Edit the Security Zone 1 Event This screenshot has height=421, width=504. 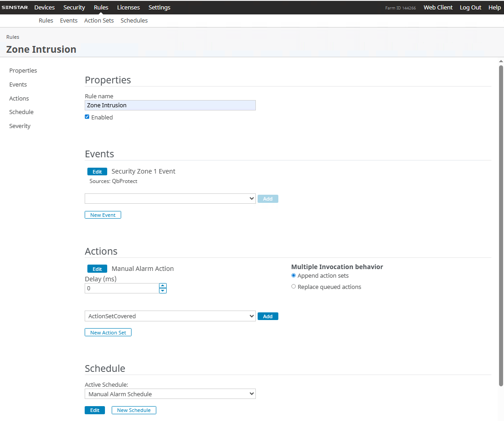click(97, 172)
